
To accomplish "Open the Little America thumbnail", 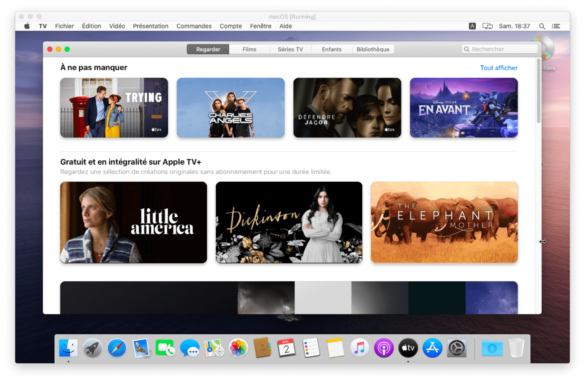I will pos(134,222).
